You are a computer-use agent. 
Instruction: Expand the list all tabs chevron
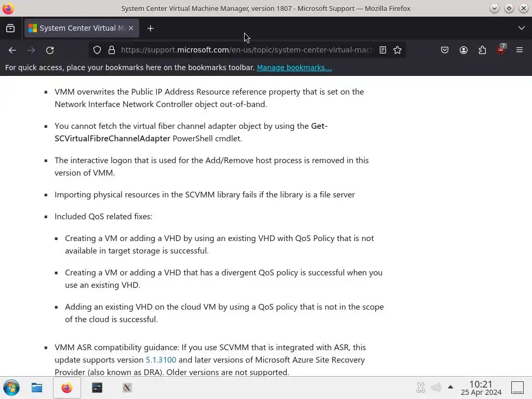pyautogui.click(x=522, y=28)
